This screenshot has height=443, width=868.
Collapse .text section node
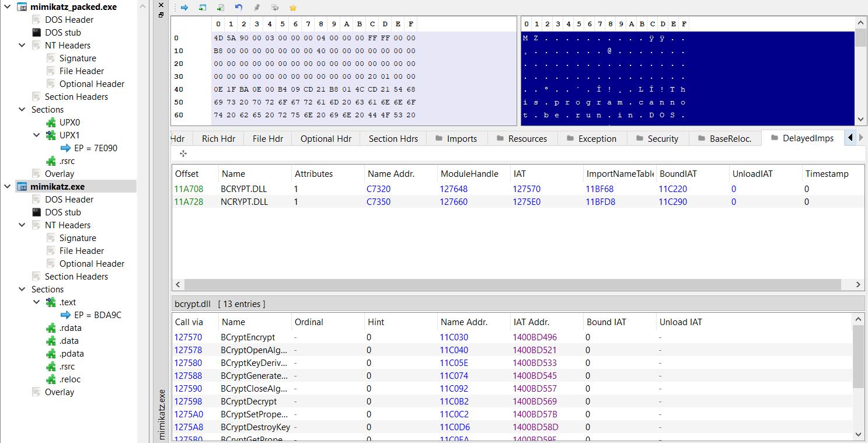pyautogui.click(x=37, y=302)
